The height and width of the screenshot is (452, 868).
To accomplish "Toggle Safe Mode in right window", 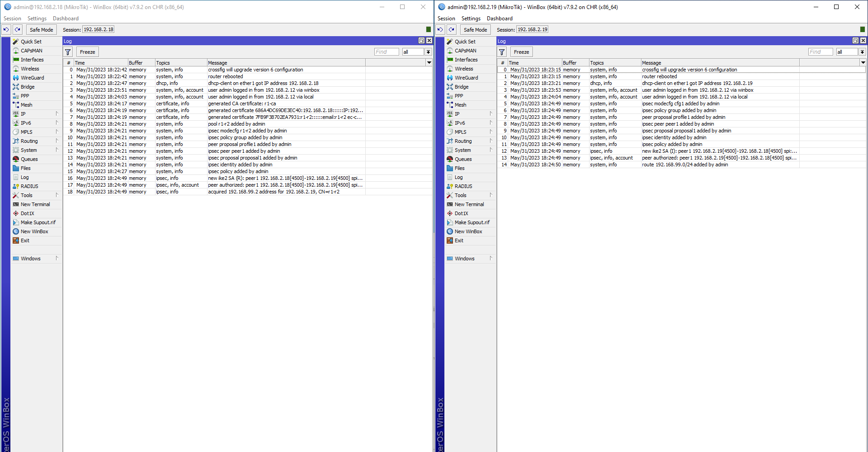I will (475, 30).
